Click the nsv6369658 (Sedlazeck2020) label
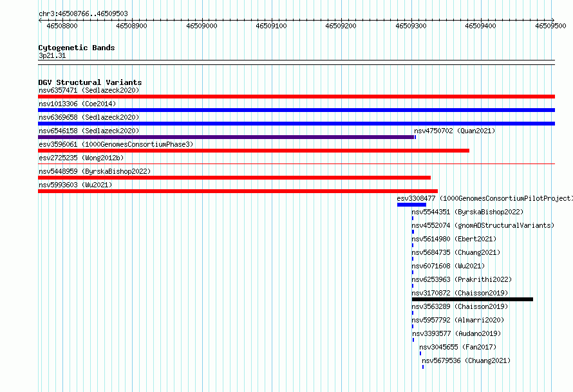Viewport: 573px width, 392px height. click(x=89, y=117)
